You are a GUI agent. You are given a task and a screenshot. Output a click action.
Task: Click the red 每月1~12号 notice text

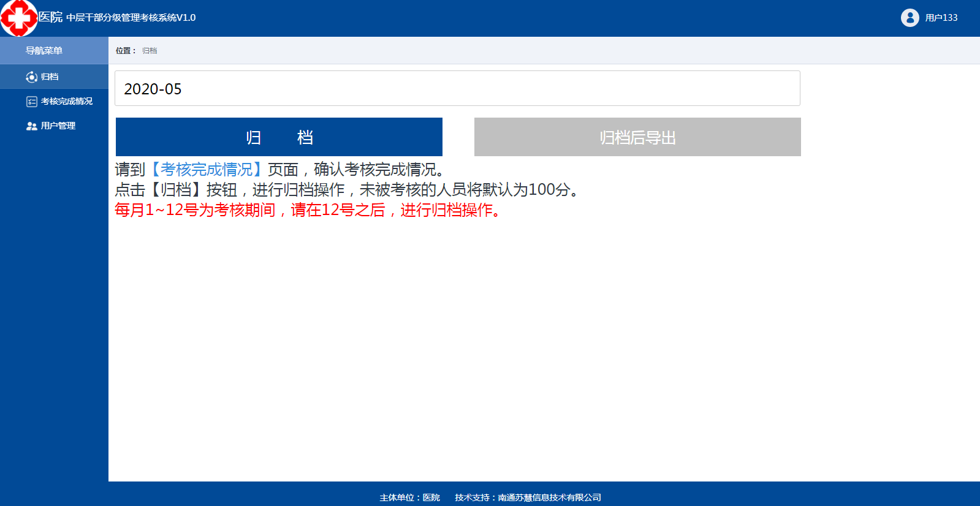308,210
